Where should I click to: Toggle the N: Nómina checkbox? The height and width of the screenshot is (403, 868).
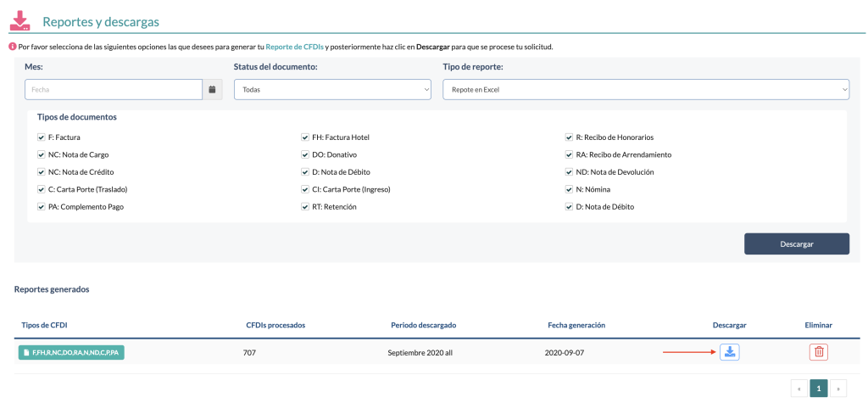click(x=570, y=189)
